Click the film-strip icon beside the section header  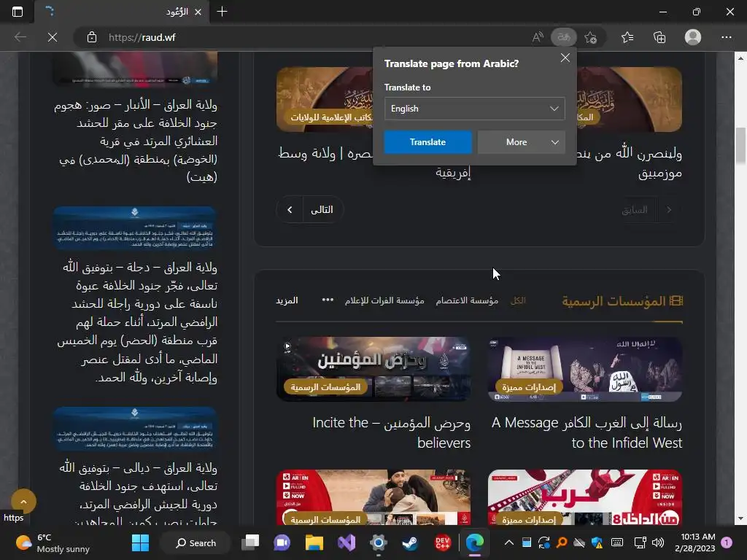(676, 301)
